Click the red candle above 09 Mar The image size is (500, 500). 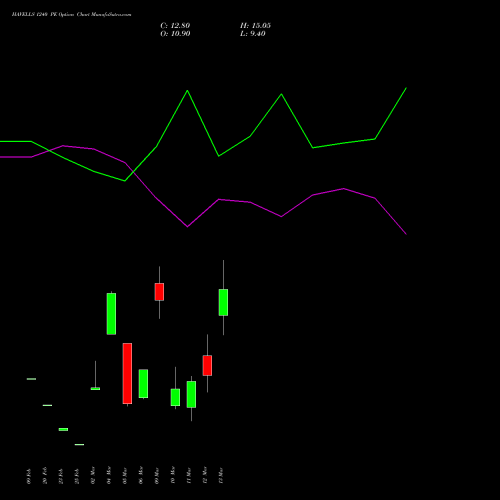[x=159, y=292]
